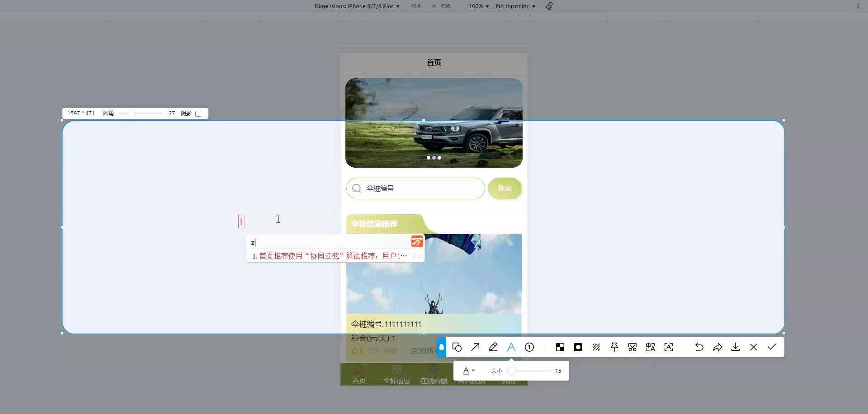This screenshot has height=414, width=868.
Task: Select the text annotation tool
Action: [511, 347]
